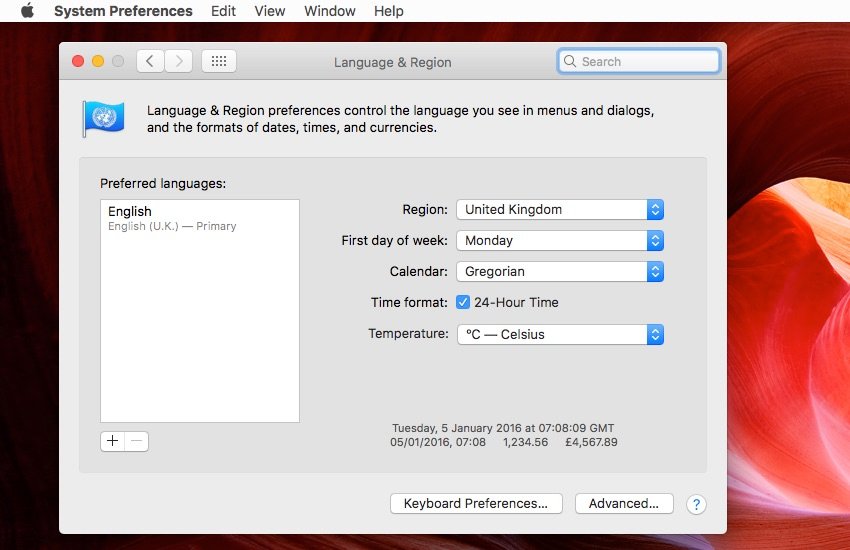Show all preferences grid button

click(219, 61)
